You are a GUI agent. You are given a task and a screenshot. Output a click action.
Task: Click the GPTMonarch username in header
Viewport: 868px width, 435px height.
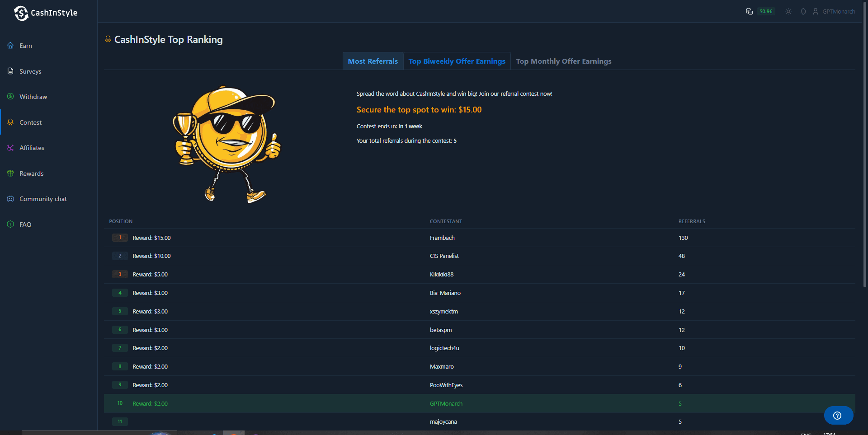coord(839,11)
